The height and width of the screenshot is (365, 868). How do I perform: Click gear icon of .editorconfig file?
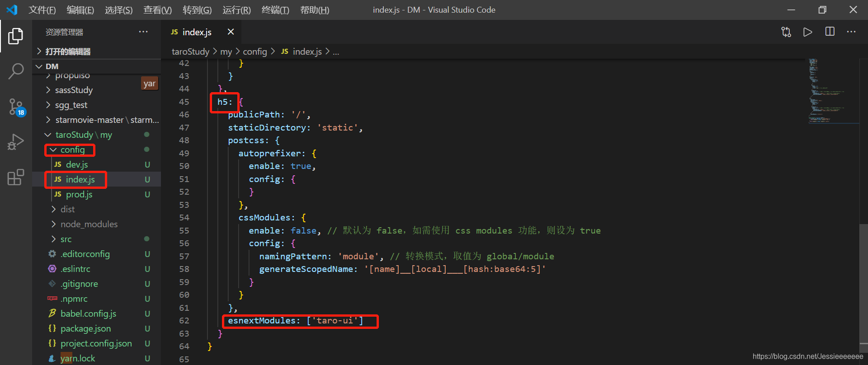click(x=52, y=254)
